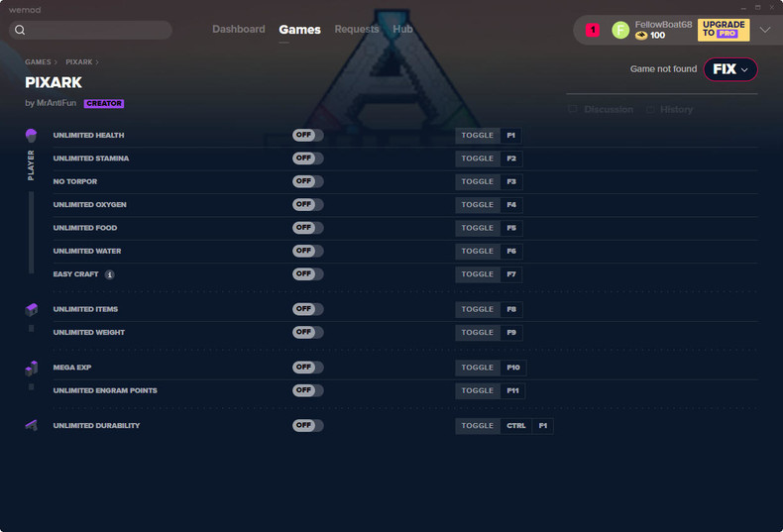This screenshot has height=532, width=783.
Task: Click Toggle button for Unlimited Items
Action: (x=478, y=309)
